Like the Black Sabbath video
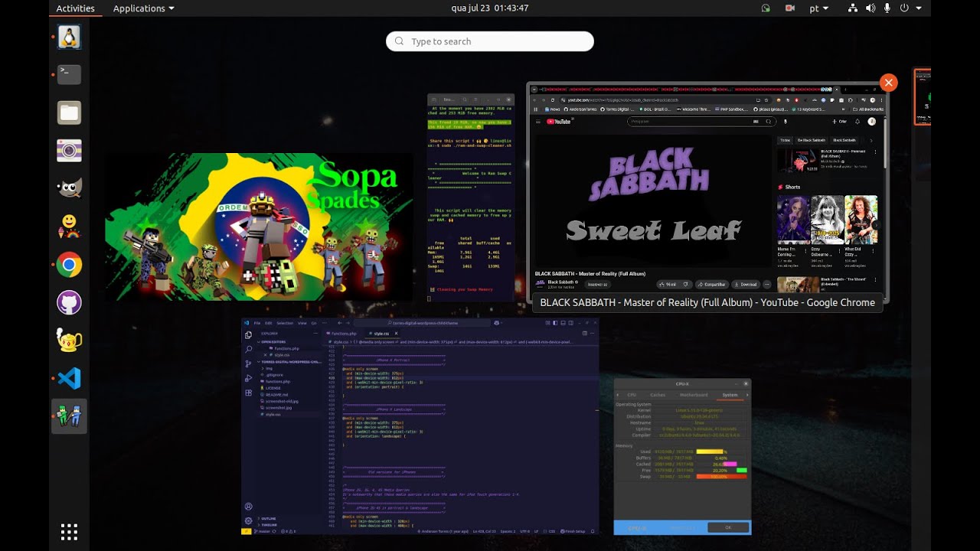980x551 pixels. click(668, 284)
